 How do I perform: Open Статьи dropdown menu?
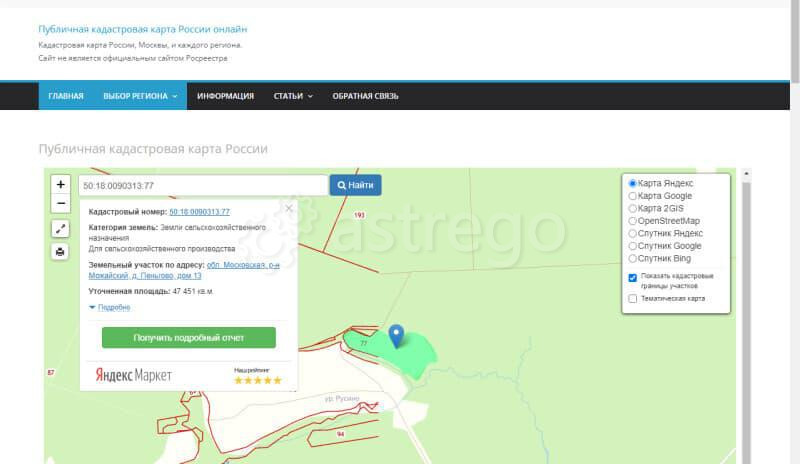pyautogui.click(x=293, y=96)
